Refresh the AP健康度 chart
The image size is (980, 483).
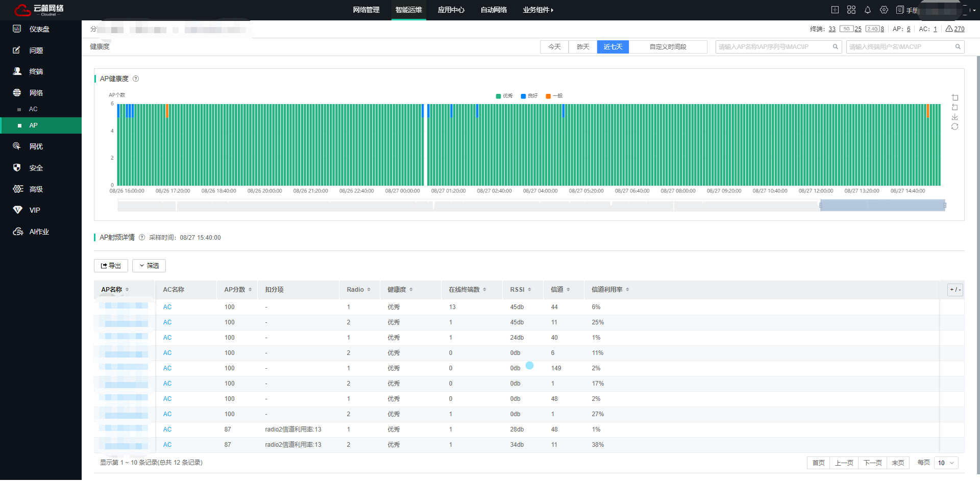(954, 126)
